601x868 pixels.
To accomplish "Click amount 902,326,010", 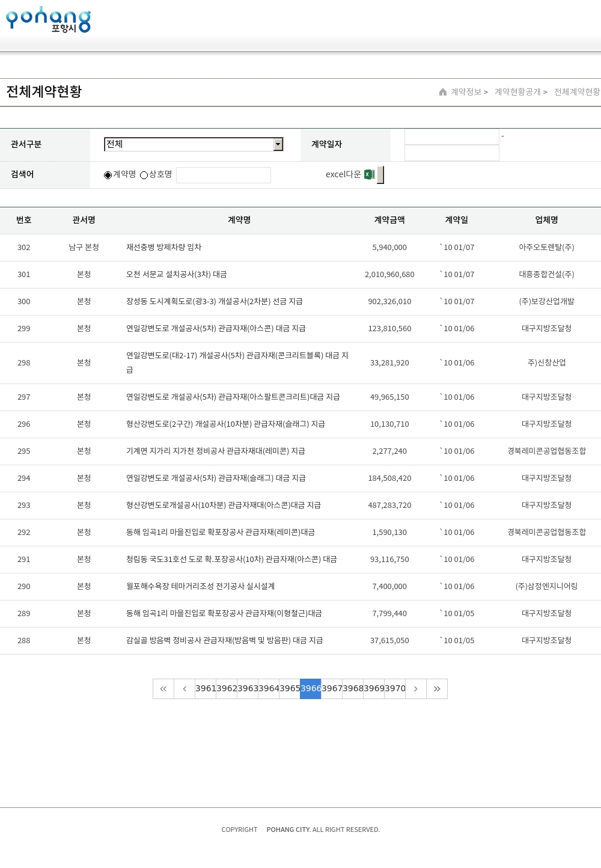I will pos(389,302).
